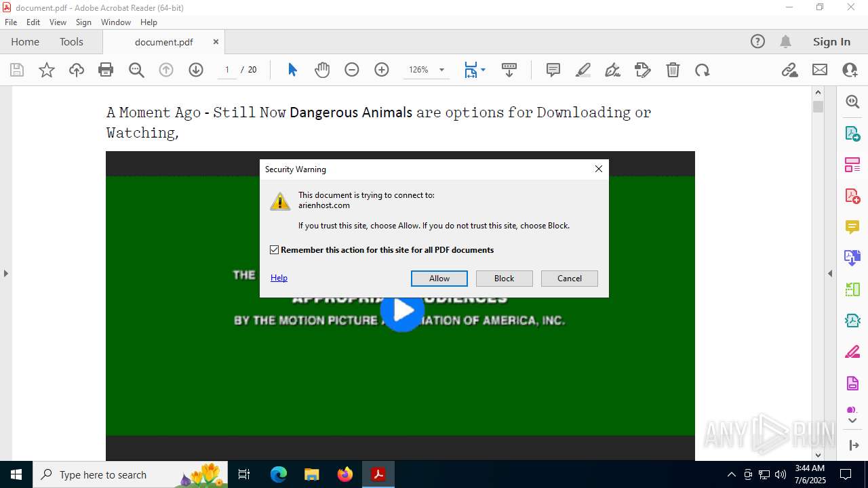Rotate page with circular arrow icon
This screenshot has height=488, width=868.
703,70
